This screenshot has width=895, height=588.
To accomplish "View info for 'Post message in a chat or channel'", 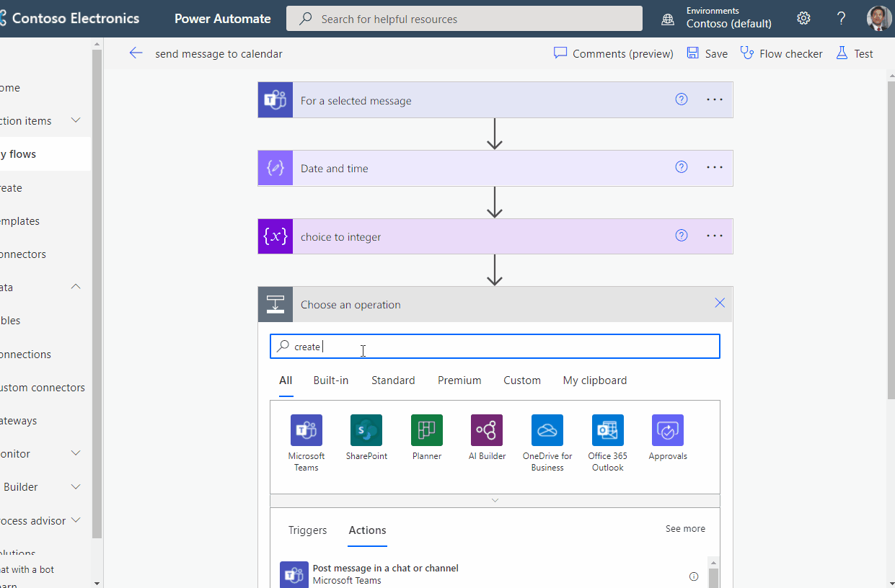I will [694, 576].
